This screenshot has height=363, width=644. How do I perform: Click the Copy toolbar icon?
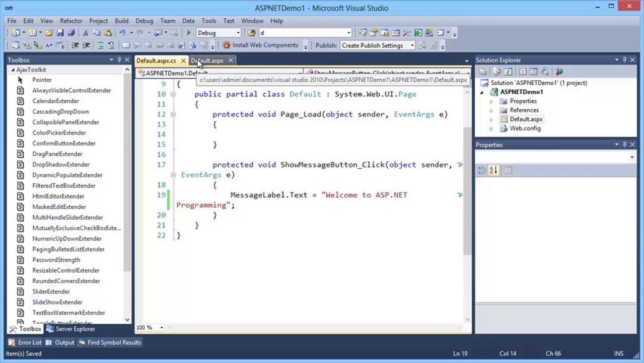[97, 33]
